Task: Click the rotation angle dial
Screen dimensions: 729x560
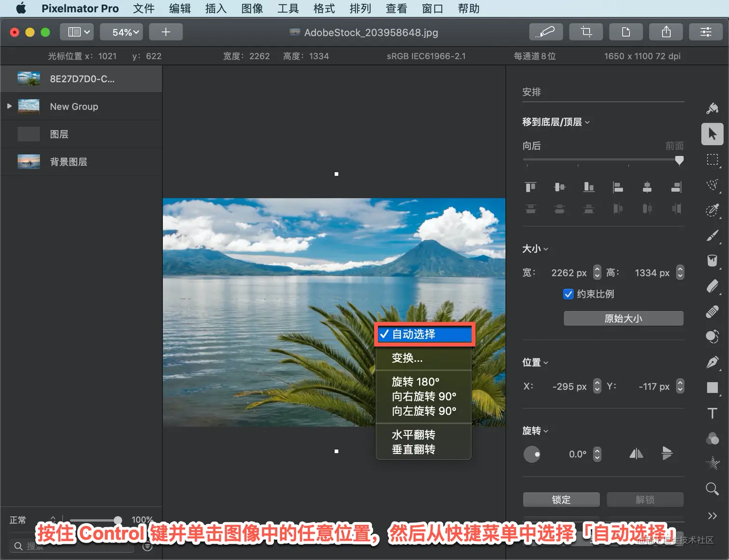Action: pos(532,454)
